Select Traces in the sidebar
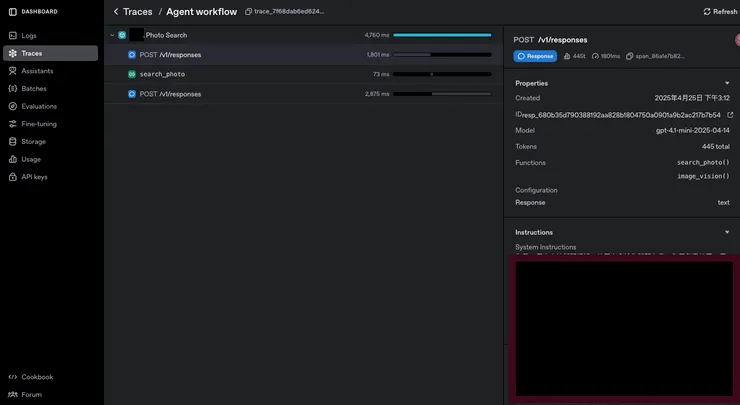The width and height of the screenshot is (740, 405). click(x=50, y=53)
